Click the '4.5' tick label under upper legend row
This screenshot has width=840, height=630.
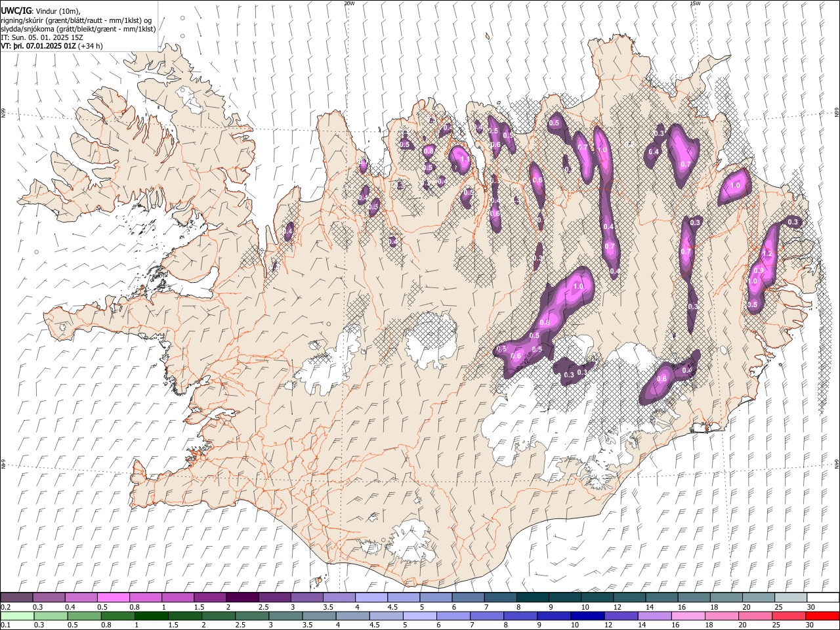pos(392,607)
